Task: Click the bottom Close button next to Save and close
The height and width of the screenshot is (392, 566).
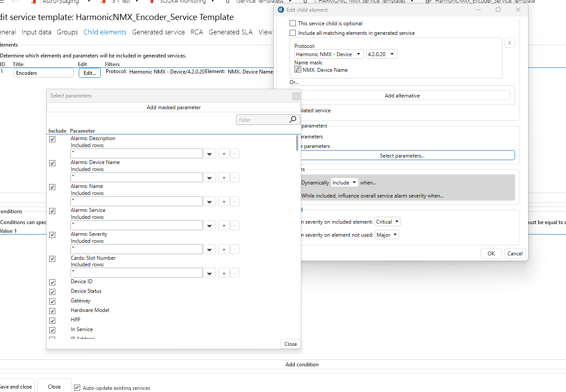Action: (x=54, y=386)
